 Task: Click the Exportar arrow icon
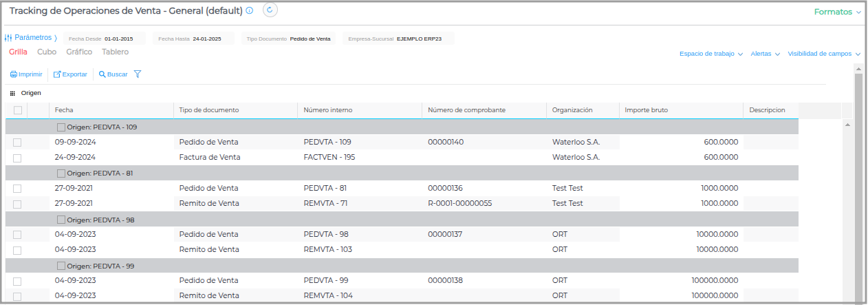(x=57, y=74)
